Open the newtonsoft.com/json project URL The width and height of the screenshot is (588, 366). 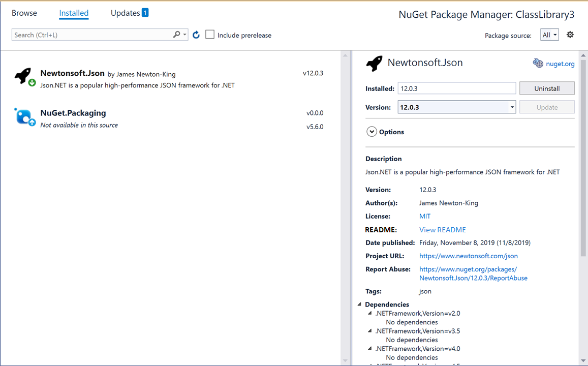point(469,256)
